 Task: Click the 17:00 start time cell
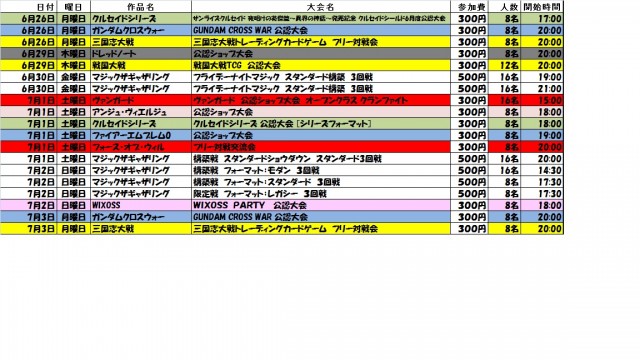pyautogui.click(x=542, y=19)
